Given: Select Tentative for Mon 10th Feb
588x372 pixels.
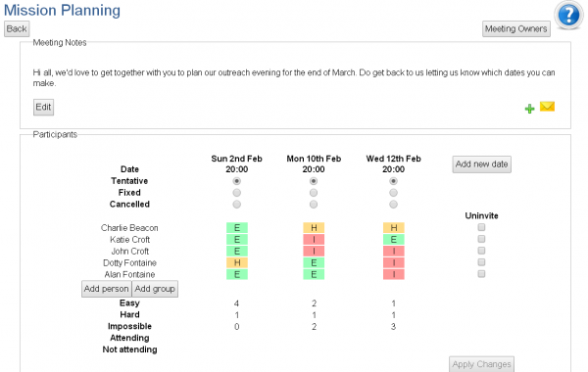Looking at the screenshot, I should [314, 181].
